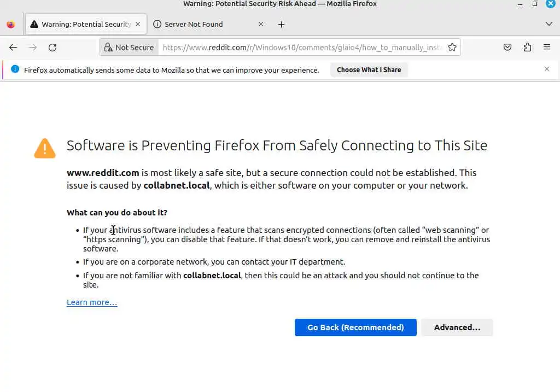Click Choose What I Share button
Image resolution: width=560 pixels, height=392 pixels.
[369, 70]
